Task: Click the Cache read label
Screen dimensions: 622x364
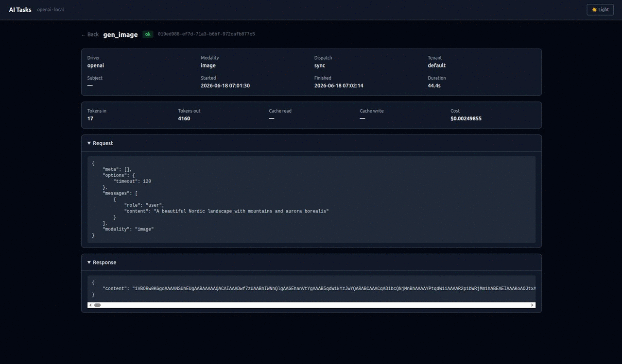Action: click(280, 111)
